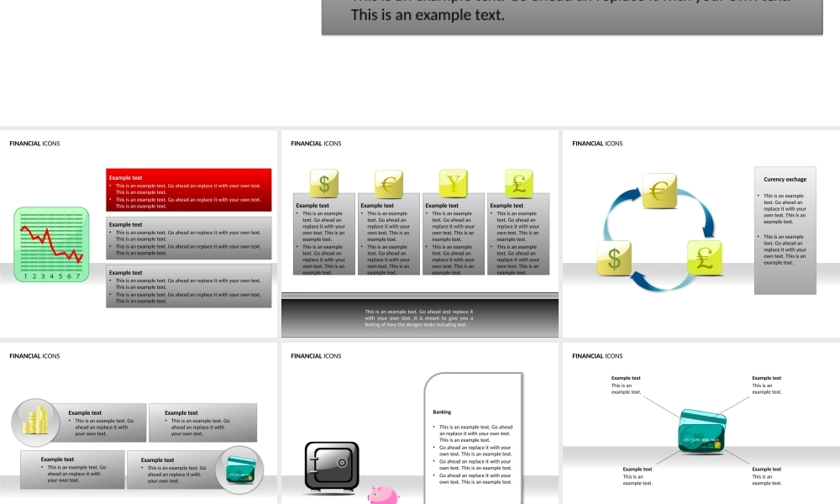The image size is (840, 504).
Task: Select the credit card with four callout lines
Action: tap(702, 430)
